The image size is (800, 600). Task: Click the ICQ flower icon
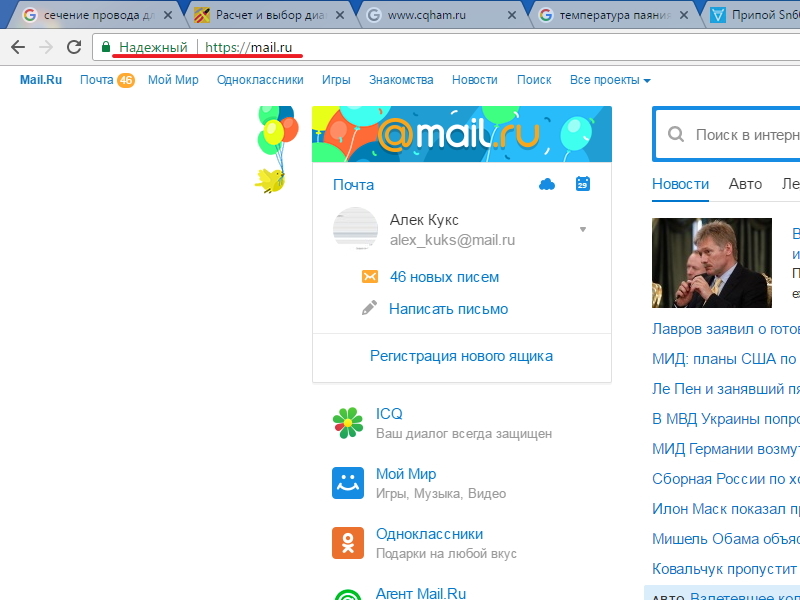(x=348, y=423)
